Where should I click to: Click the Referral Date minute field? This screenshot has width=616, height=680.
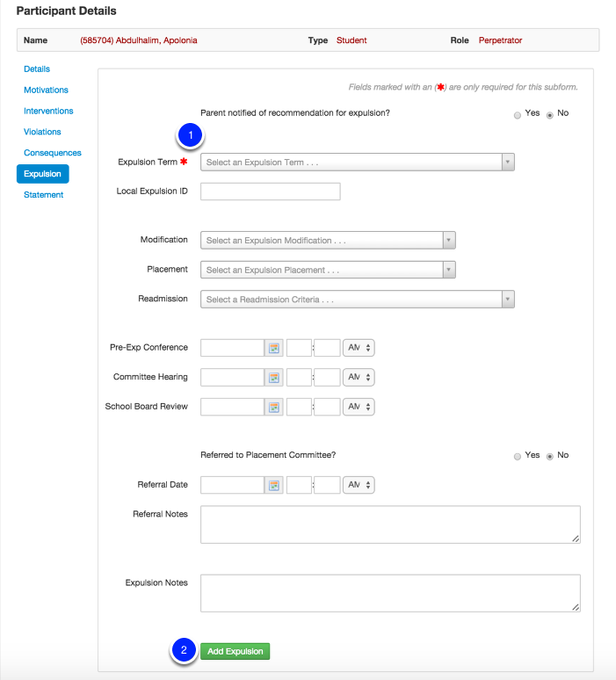pyautogui.click(x=327, y=485)
